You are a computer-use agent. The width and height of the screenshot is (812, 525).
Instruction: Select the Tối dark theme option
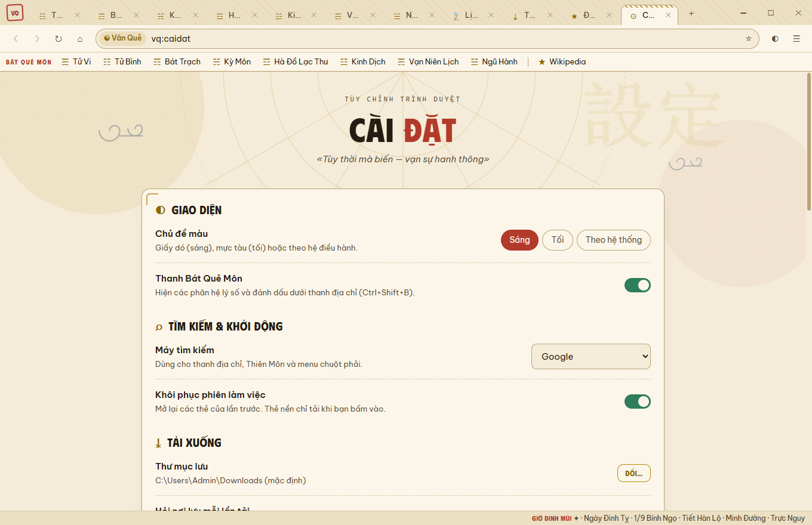coord(558,240)
